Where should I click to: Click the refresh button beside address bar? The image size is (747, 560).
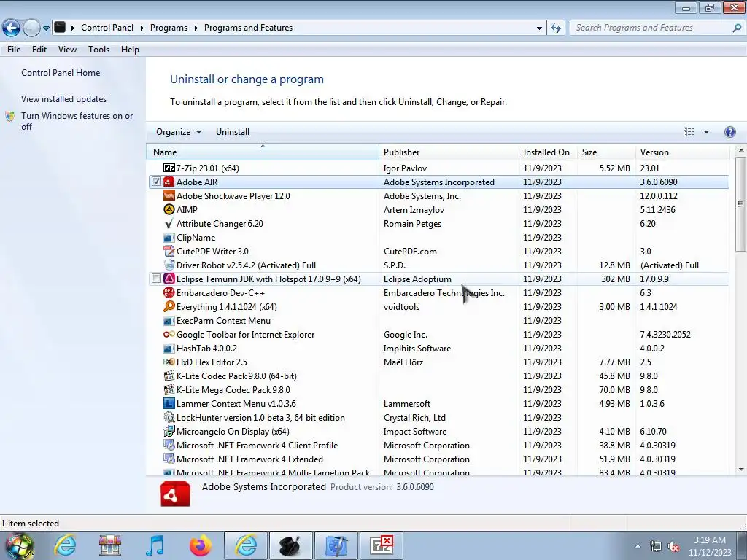(x=555, y=28)
